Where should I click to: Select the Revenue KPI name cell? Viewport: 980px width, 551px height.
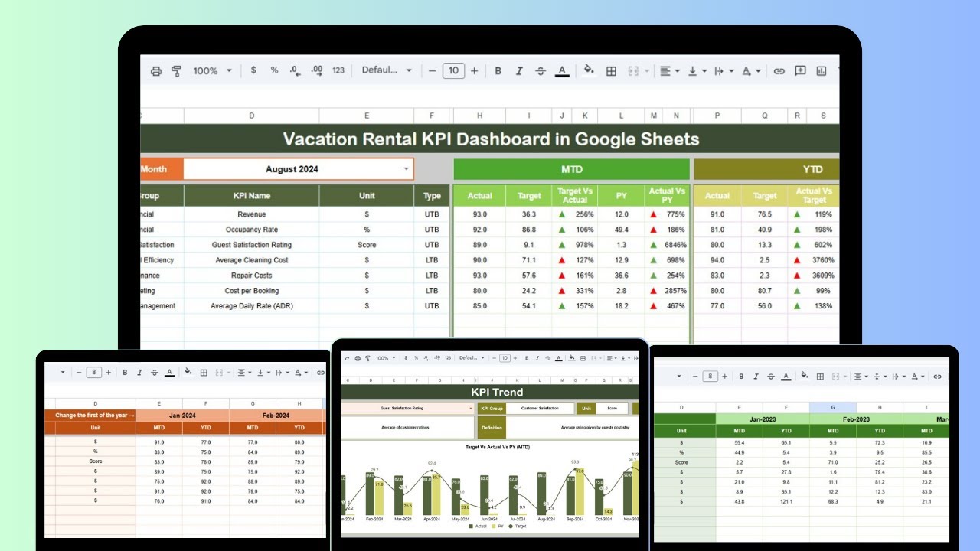coord(252,214)
